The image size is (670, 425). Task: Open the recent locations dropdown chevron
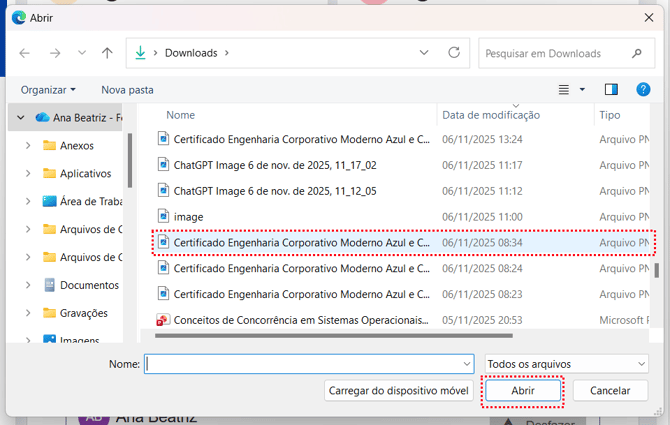pyautogui.click(x=82, y=53)
